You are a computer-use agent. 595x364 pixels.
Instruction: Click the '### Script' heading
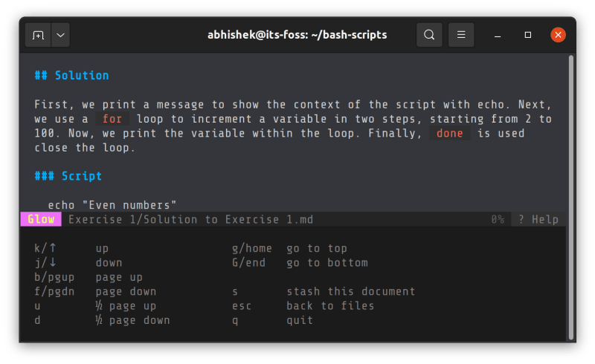coord(68,177)
